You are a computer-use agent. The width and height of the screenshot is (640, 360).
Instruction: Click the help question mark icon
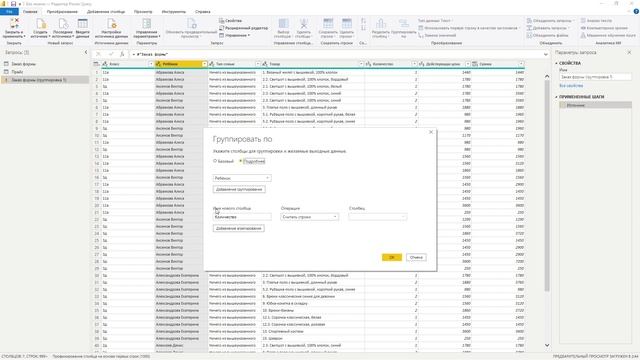coord(636,12)
